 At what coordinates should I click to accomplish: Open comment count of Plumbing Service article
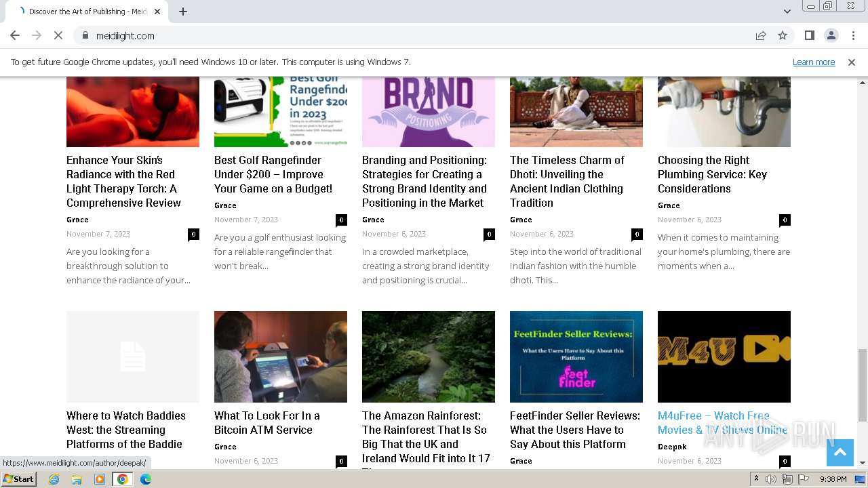point(785,220)
